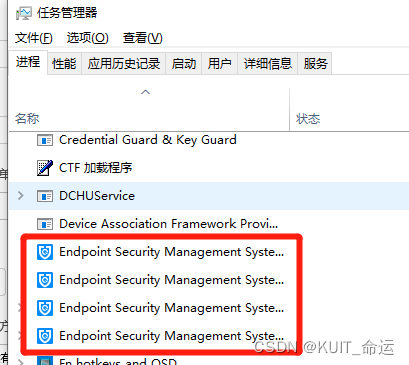The height and width of the screenshot is (365, 409).
Task: Click the second Endpoint Security shield icon
Action: (x=45, y=280)
